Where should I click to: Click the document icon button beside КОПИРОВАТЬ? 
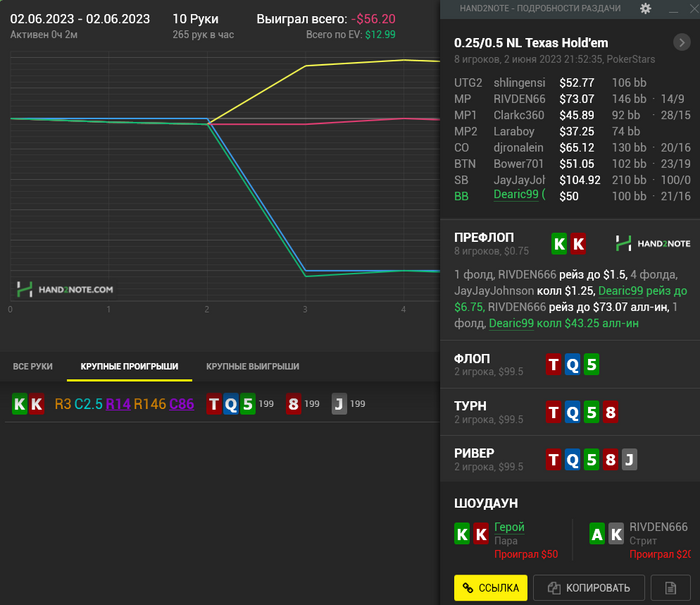point(671,588)
